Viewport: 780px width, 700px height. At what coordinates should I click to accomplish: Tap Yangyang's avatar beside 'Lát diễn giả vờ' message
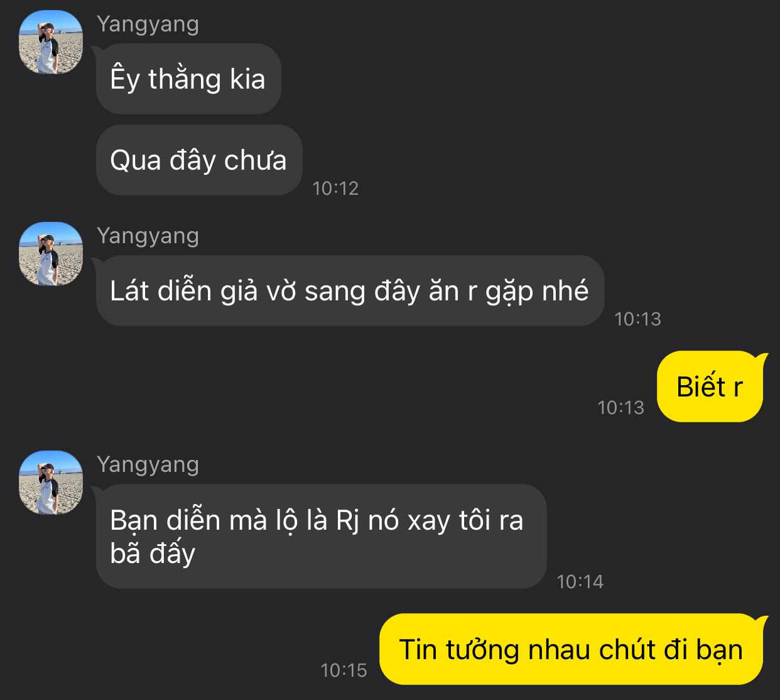click(51, 254)
